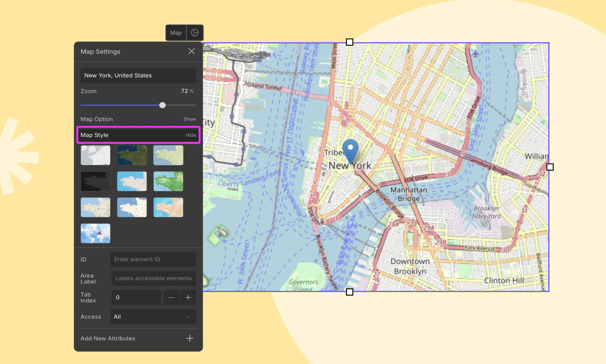Hide the Map Style section
The image size is (606, 364).
pyautogui.click(x=191, y=135)
